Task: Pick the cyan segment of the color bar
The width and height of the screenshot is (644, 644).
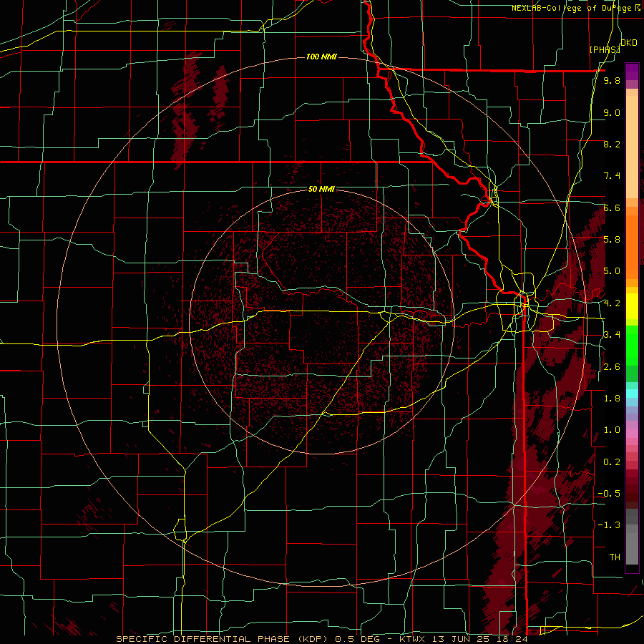Action: pos(632,394)
